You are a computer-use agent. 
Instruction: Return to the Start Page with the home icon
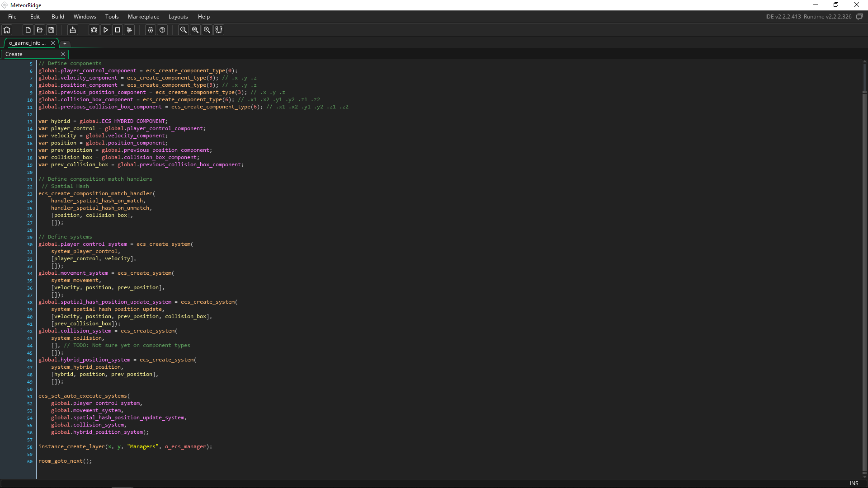click(6, 30)
